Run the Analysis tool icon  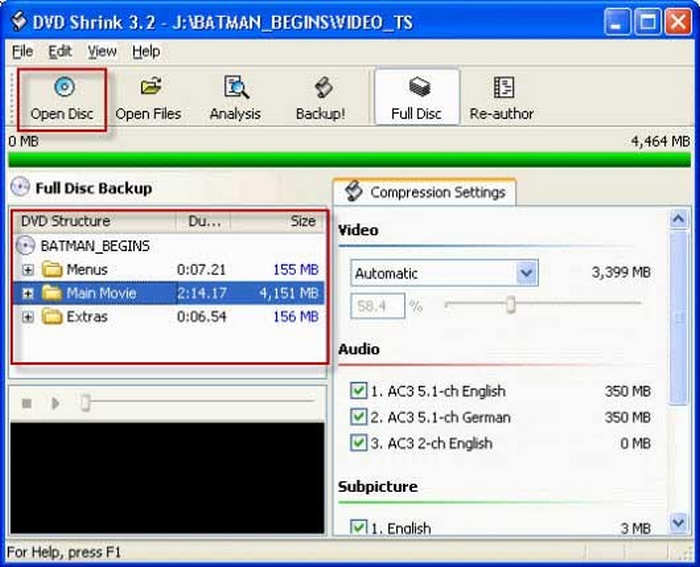click(235, 87)
